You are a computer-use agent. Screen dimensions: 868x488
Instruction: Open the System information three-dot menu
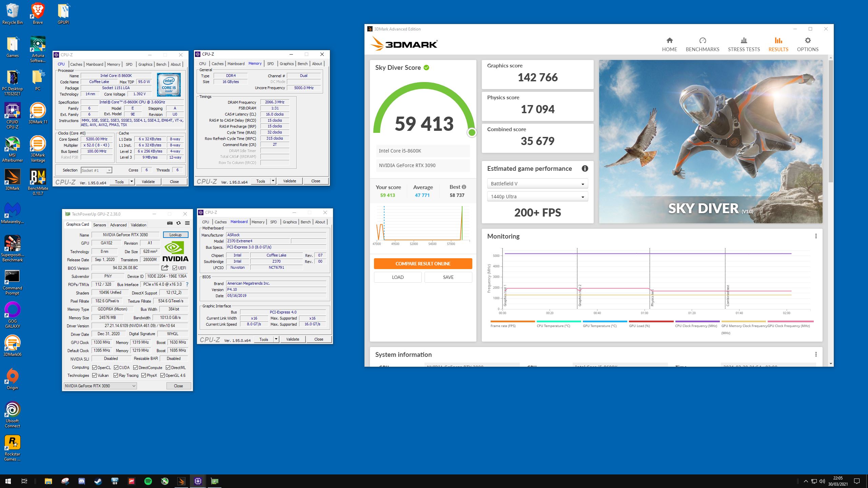[816, 354]
